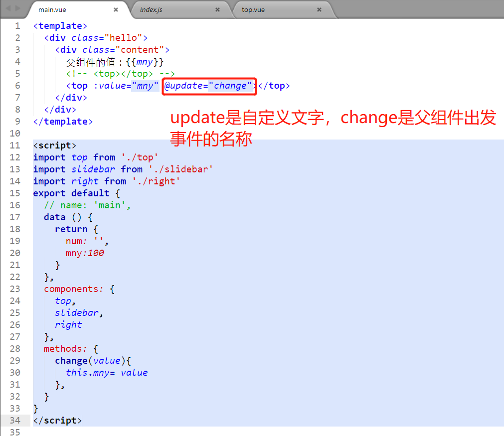Click the class="content" div line

[112, 49]
